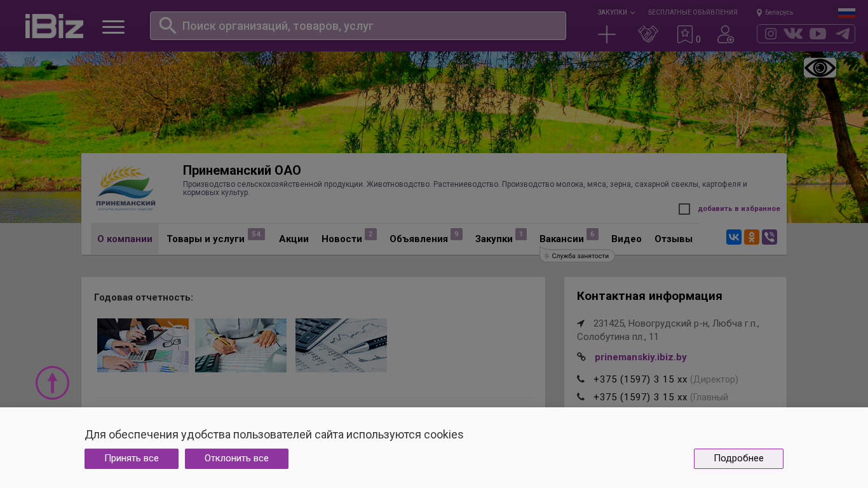
Task: Click the user account add icon
Action: [x=726, y=34]
